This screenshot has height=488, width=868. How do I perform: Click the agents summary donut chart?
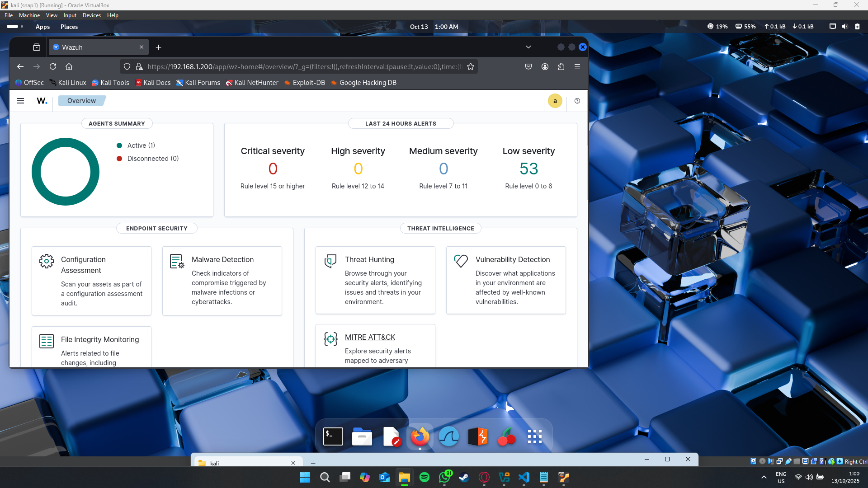tap(66, 172)
